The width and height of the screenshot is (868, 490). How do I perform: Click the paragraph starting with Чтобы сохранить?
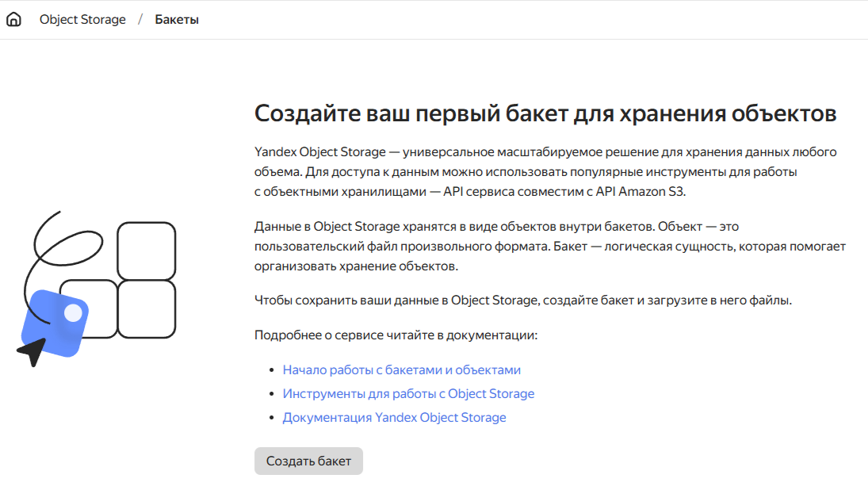click(522, 301)
